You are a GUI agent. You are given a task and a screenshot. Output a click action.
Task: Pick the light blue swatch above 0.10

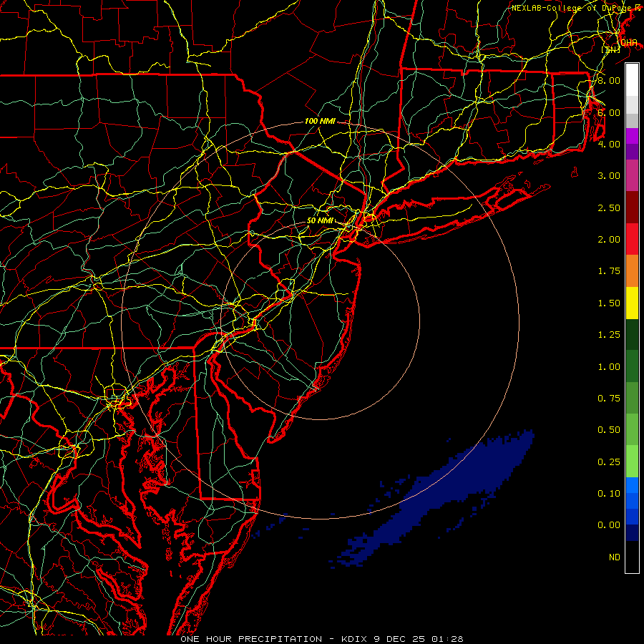[x=632, y=485]
